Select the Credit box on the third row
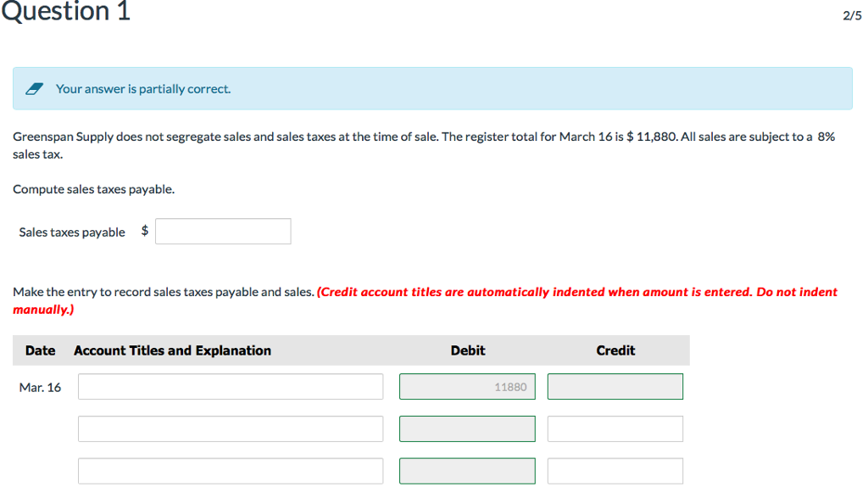868x504 pixels. pyautogui.click(x=615, y=471)
